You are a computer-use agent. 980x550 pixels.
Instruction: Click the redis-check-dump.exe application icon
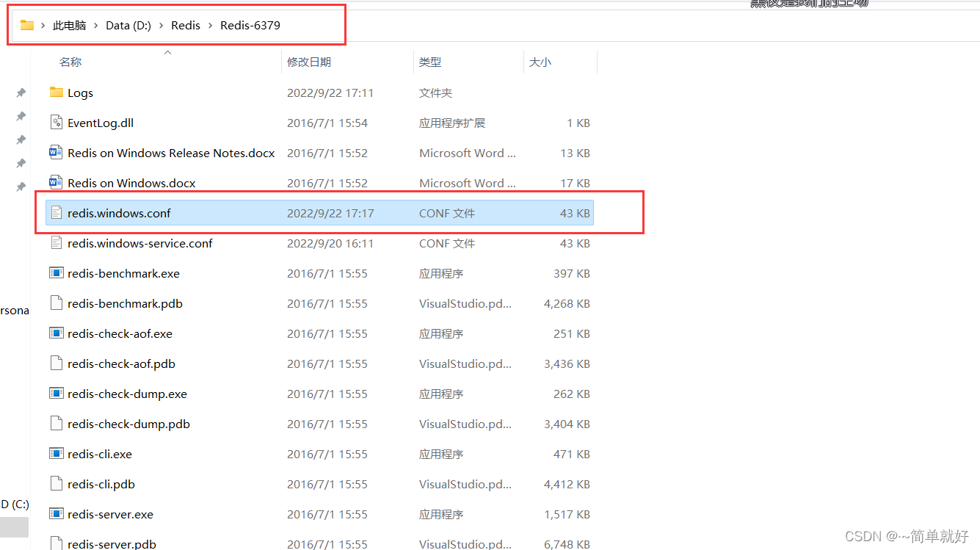click(57, 394)
